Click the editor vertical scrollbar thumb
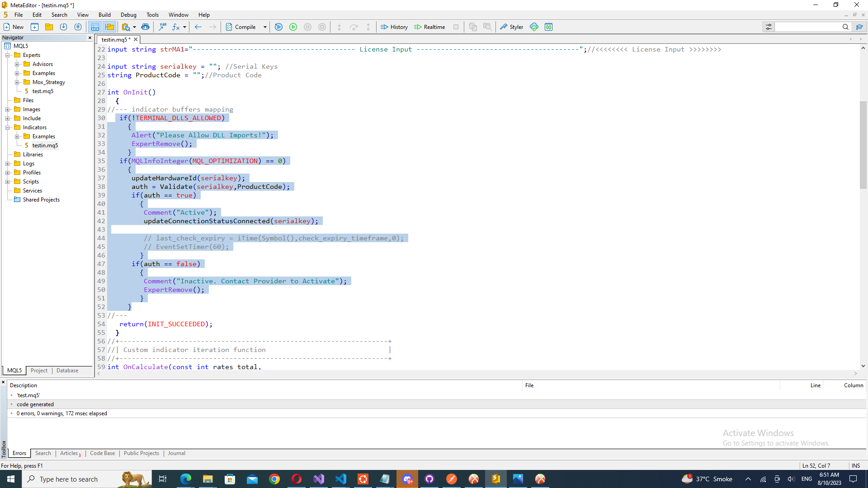Viewport: 868px width, 488px height. pyautogui.click(x=863, y=145)
